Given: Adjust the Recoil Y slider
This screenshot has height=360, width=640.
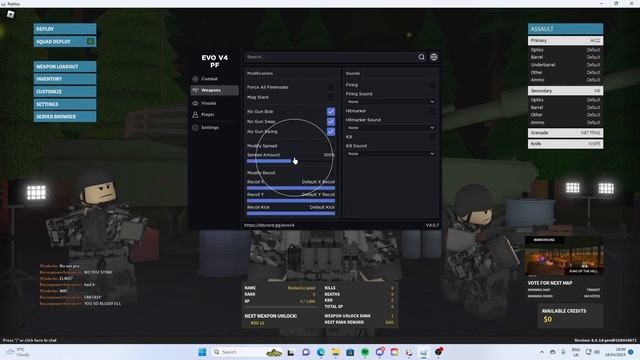Looking at the screenshot, I should (291, 200).
